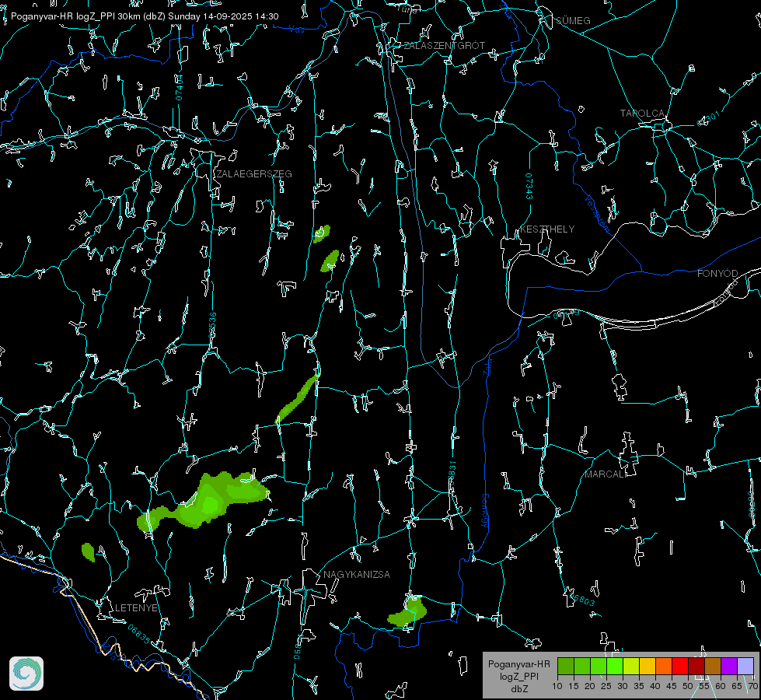
Task: Click the Zala river name label
Action: [487, 366]
